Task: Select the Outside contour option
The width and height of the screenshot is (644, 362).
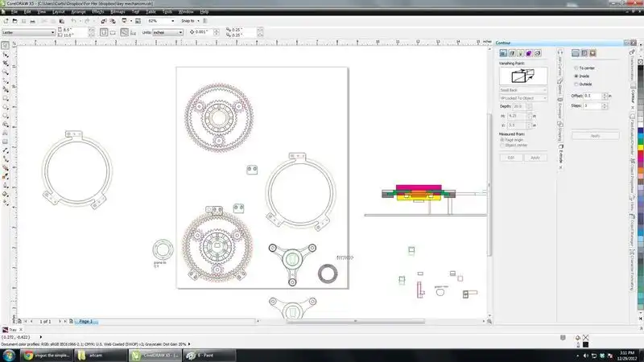Action: pyautogui.click(x=576, y=84)
